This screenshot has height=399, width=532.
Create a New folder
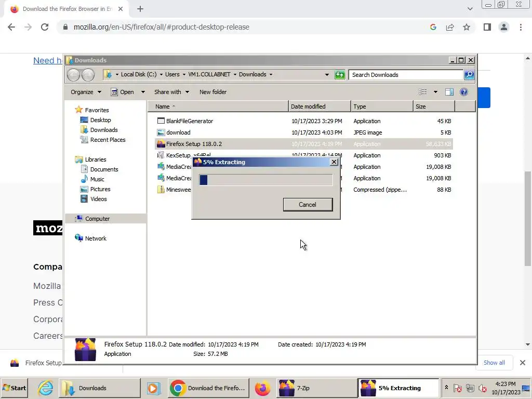(x=212, y=92)
